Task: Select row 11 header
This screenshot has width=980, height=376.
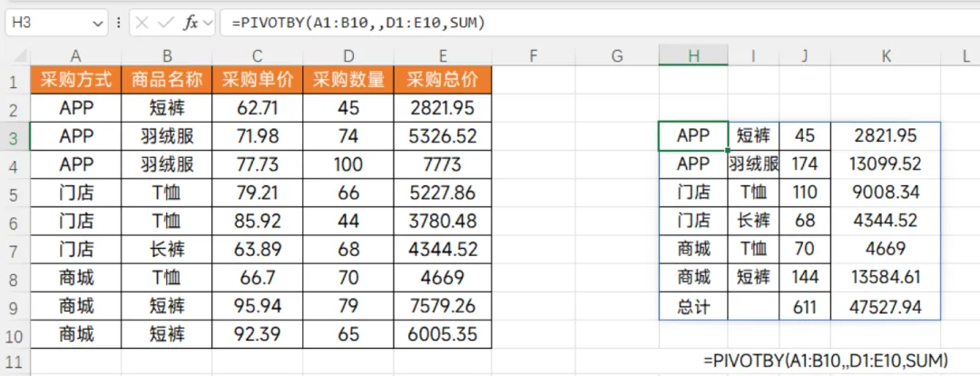Action: click(15, 362)
